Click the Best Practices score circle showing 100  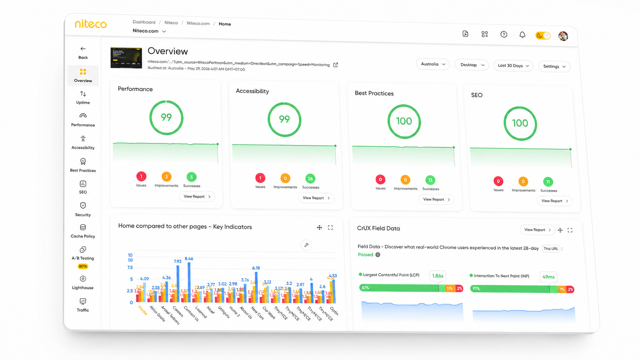point(404,121)
